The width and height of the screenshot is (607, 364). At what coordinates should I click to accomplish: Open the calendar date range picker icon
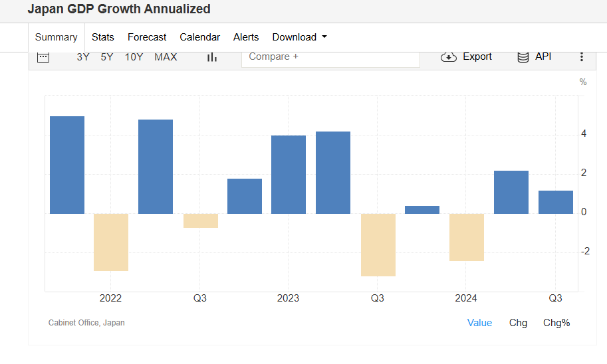pos(43,57)
